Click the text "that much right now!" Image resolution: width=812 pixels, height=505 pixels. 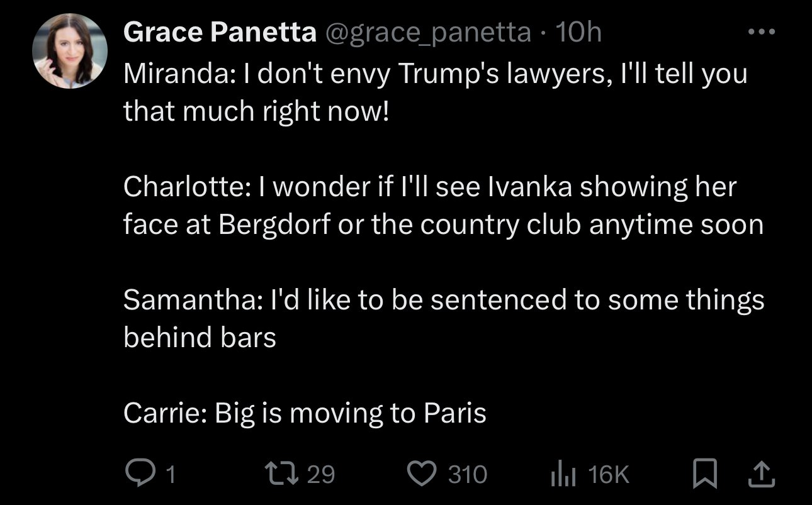tap(256, 111)
